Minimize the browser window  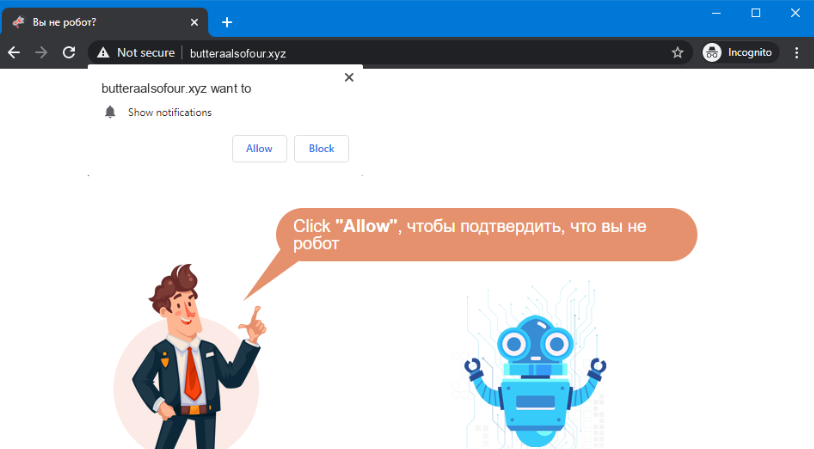(x=716, y=13)
